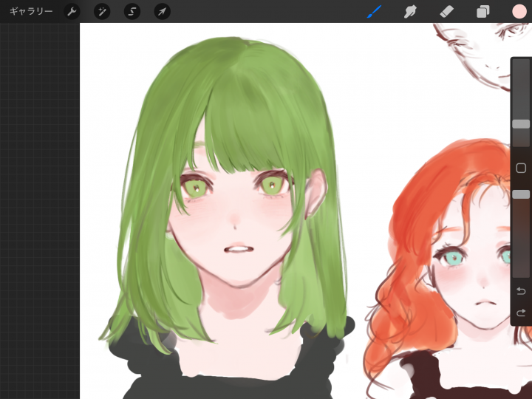This screenshot has width=532, height=399.
Task: Activate the Selection S-shaped tool
Action: pos(132,12)
